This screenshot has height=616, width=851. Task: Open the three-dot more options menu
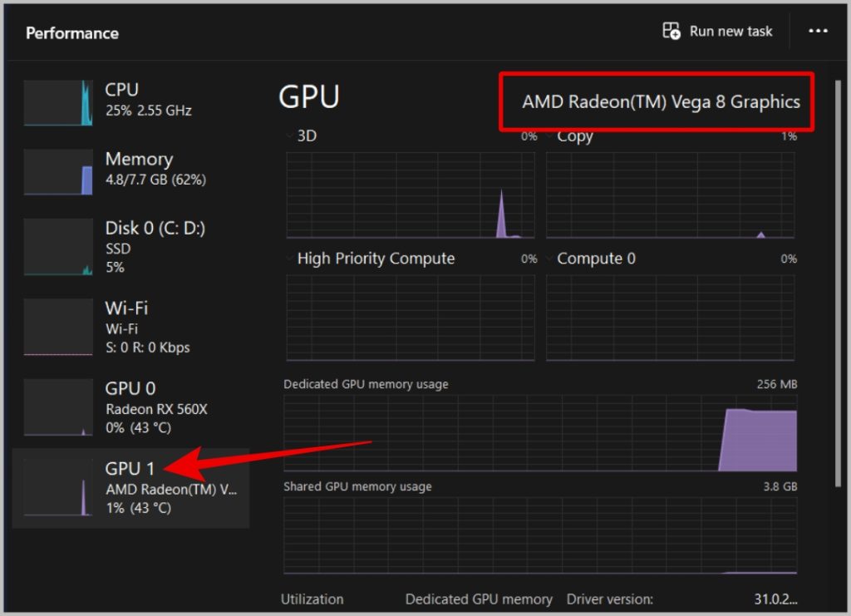pyautogui.click(x=818, y=32)
